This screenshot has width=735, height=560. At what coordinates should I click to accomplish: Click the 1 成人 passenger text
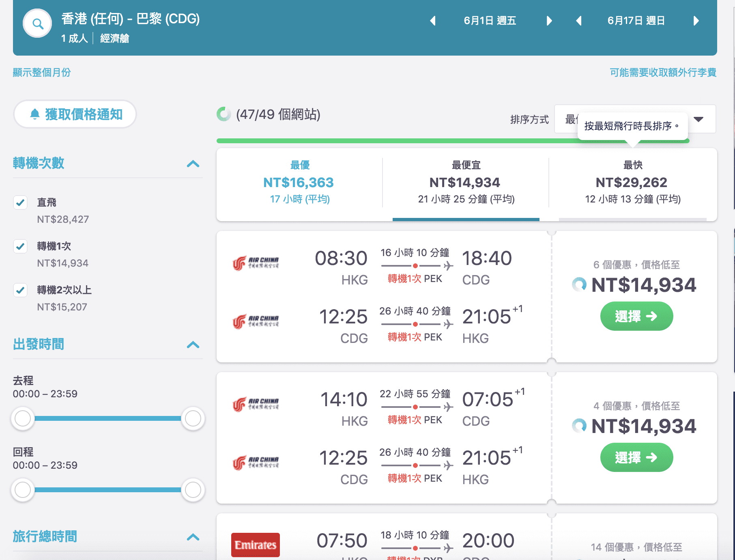74,38
